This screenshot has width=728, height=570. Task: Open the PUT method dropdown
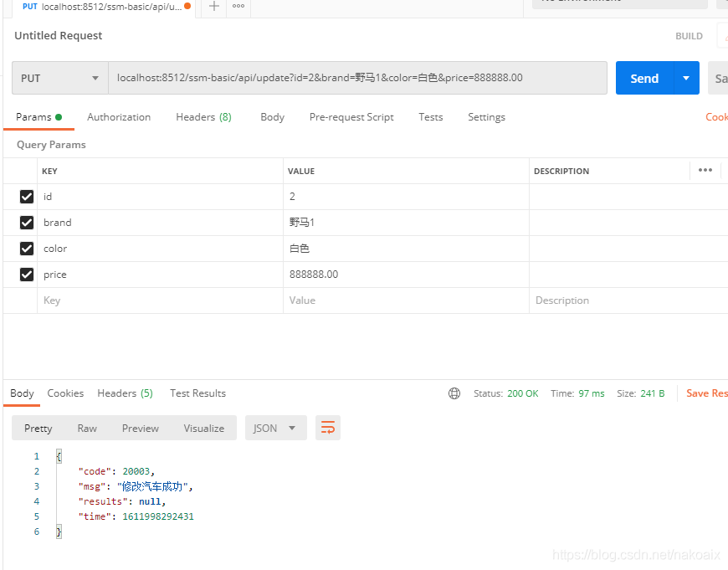[x=59, y=79]
